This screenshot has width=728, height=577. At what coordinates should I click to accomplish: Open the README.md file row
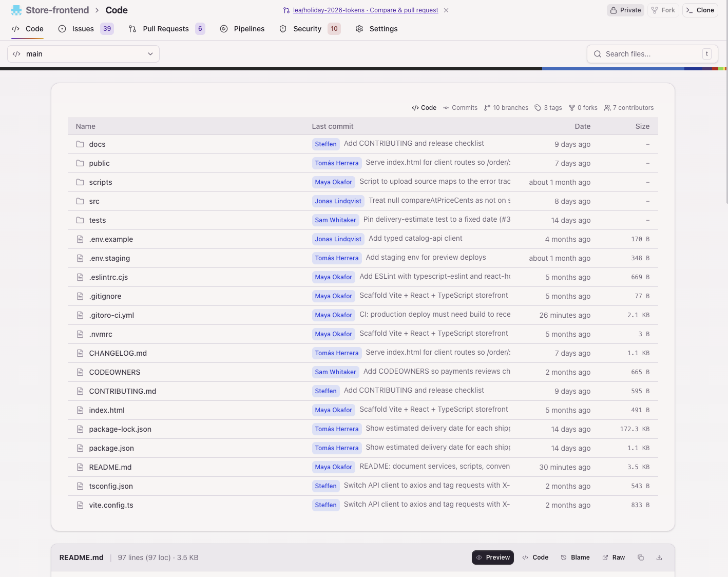tap(363, 467)
